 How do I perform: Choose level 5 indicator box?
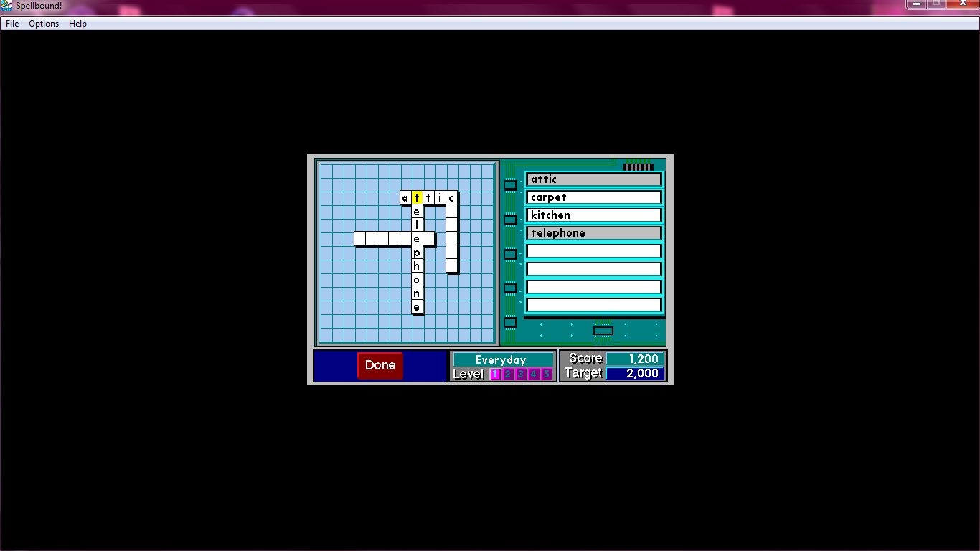pyautogui.click(x=547, y=374)
